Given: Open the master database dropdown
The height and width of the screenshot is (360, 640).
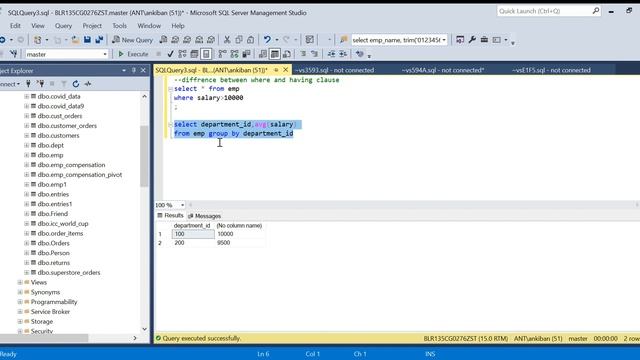Looking at the screenshot, I should (105, 54).
